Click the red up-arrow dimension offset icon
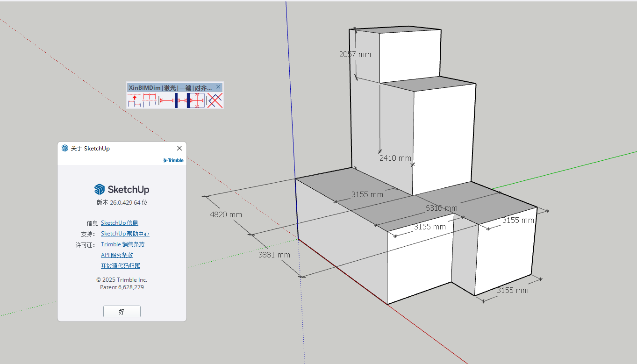637x364 pixels. (135, 100)
